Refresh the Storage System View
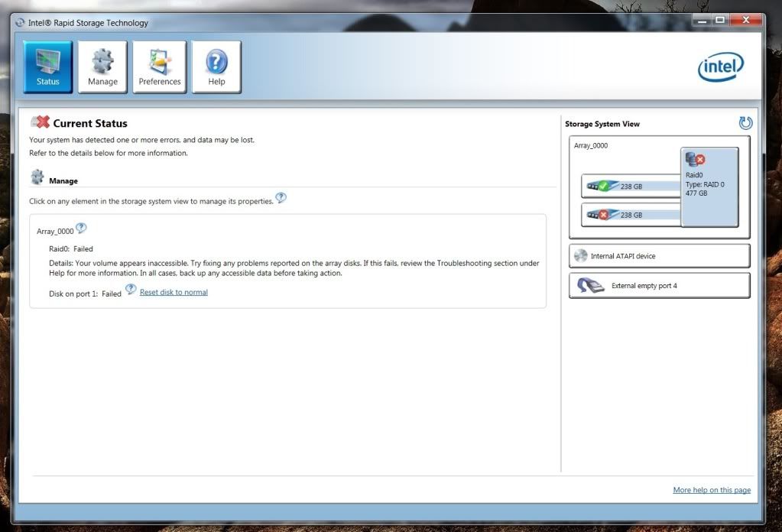 pyautogui.click(x=745, y=122)
